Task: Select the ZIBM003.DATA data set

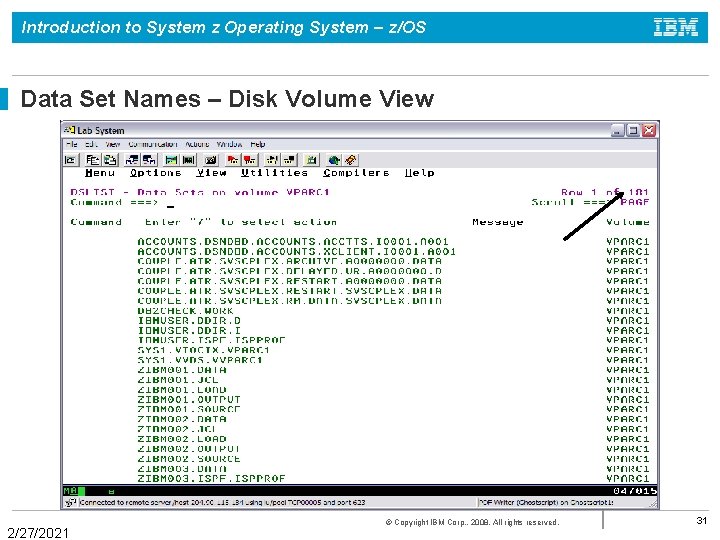Action: coord(182,469)
